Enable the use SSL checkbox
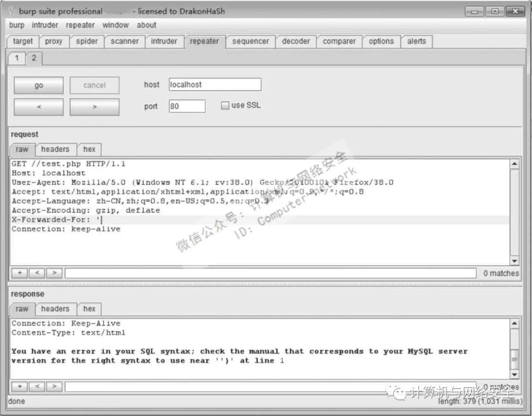 click(225, 105)
